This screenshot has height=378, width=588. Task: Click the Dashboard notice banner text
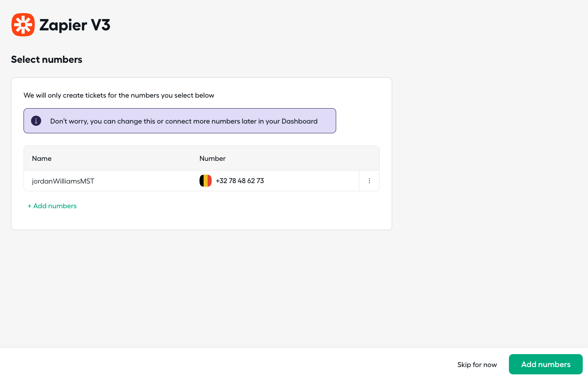[184, 121]
